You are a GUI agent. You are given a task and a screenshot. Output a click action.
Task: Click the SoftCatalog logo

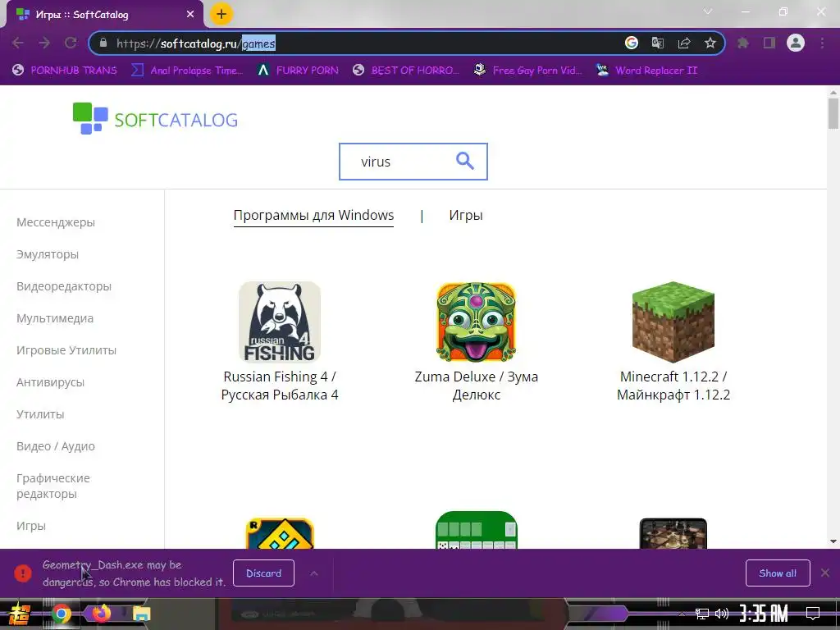click(155, 118)
